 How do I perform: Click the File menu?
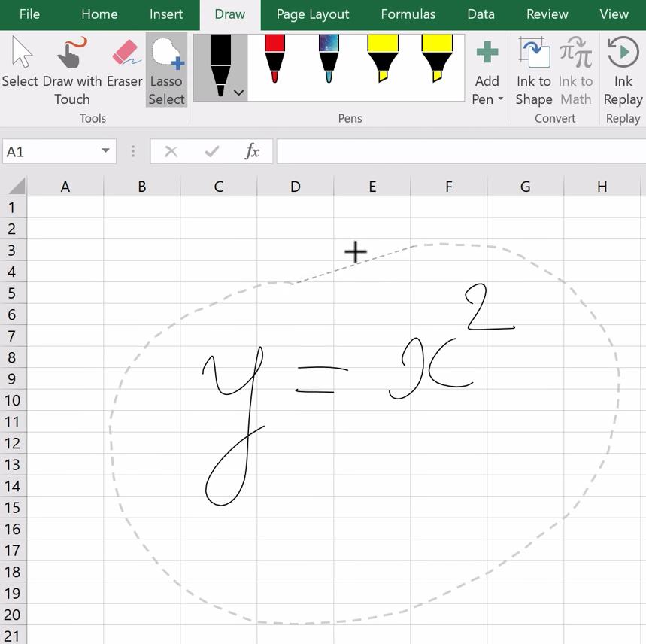point(29,14)
